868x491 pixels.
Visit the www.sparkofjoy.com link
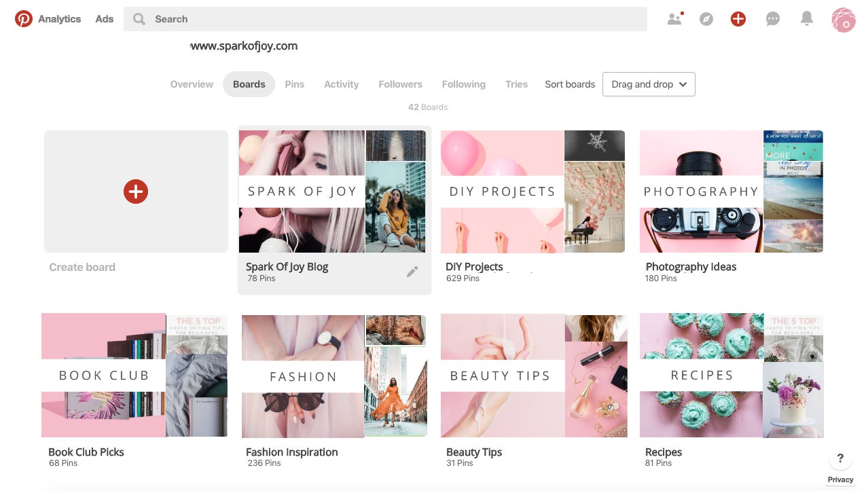(244, 46)
